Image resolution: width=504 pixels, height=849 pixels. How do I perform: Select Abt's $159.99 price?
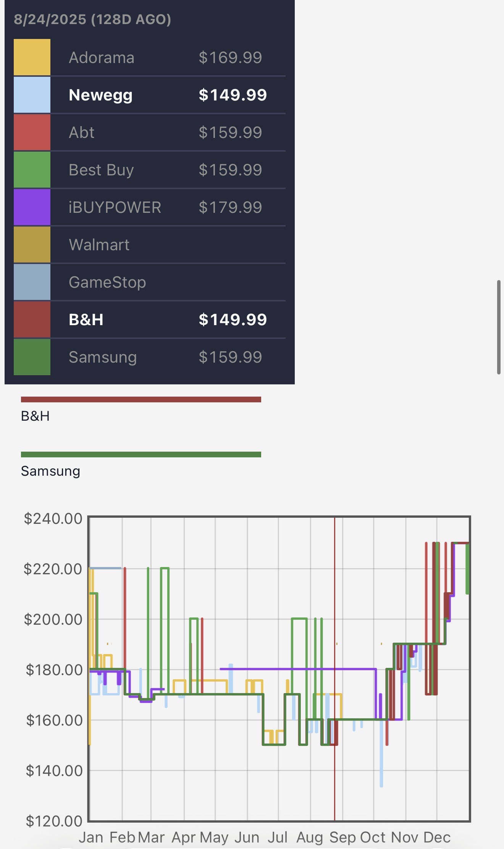[x=230, y=133]
